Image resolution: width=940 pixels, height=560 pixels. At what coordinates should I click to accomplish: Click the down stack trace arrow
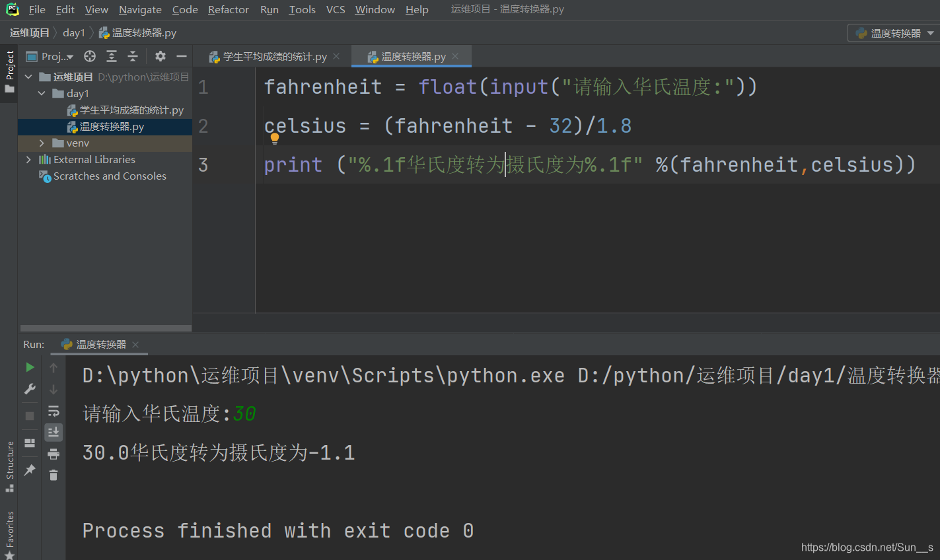tap(54, 389)
